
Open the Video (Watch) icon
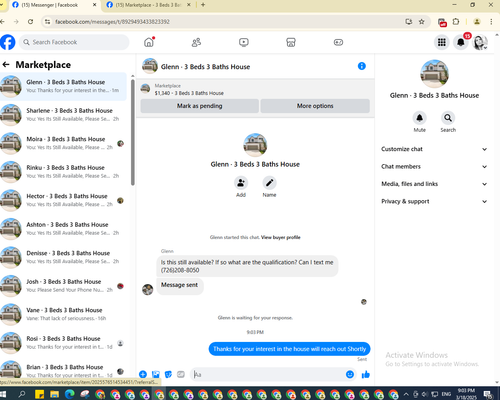pos(244,42)
